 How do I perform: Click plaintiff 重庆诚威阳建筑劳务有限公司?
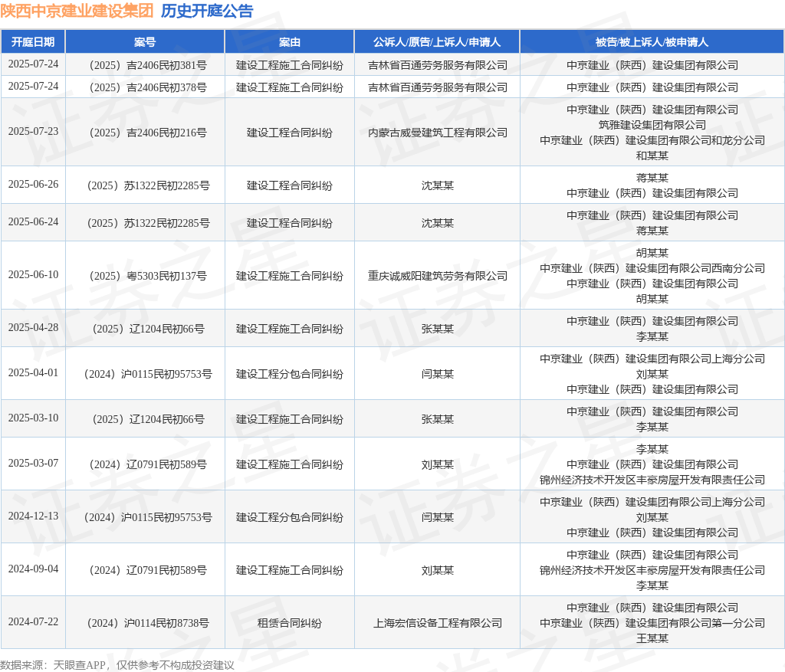438,276
